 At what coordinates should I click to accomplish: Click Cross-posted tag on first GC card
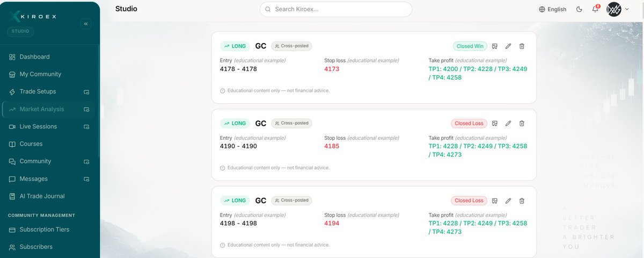coord(291,46)
